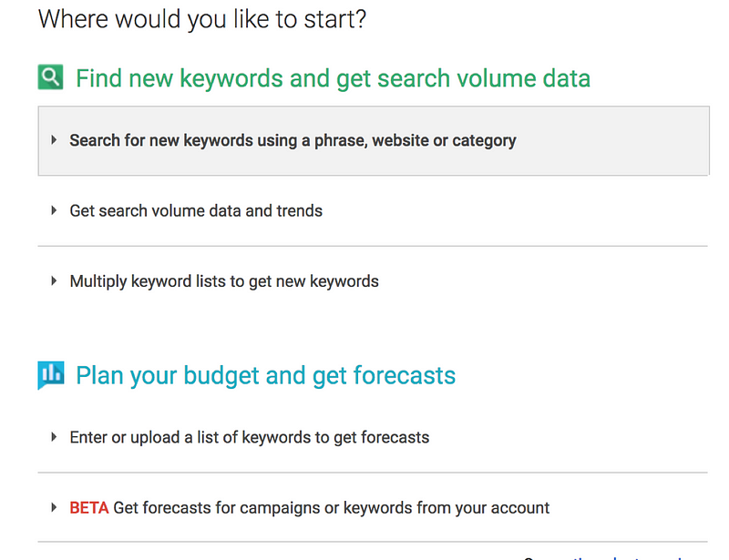Image resolution: width=729 pixels, height=560 pixels.
Task: Choose Enter or upload a list of keywords
Action: point(249,437)
